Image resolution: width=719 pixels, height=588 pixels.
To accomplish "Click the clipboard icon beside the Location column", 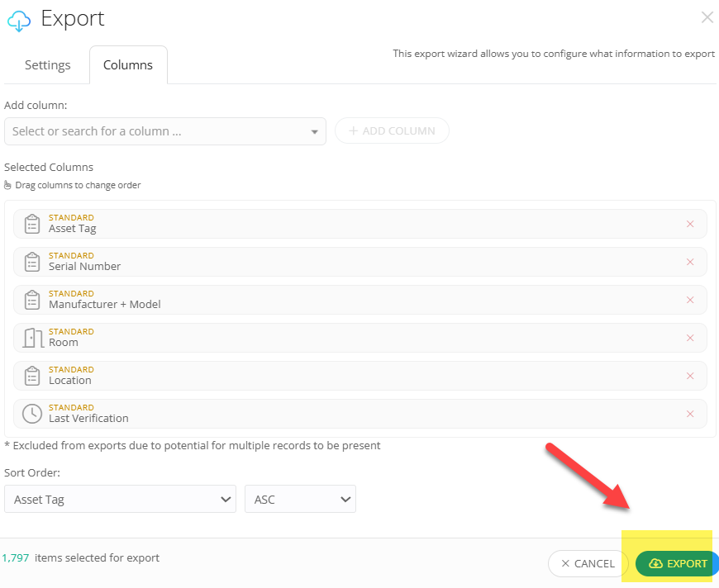I will coord(31,375).
